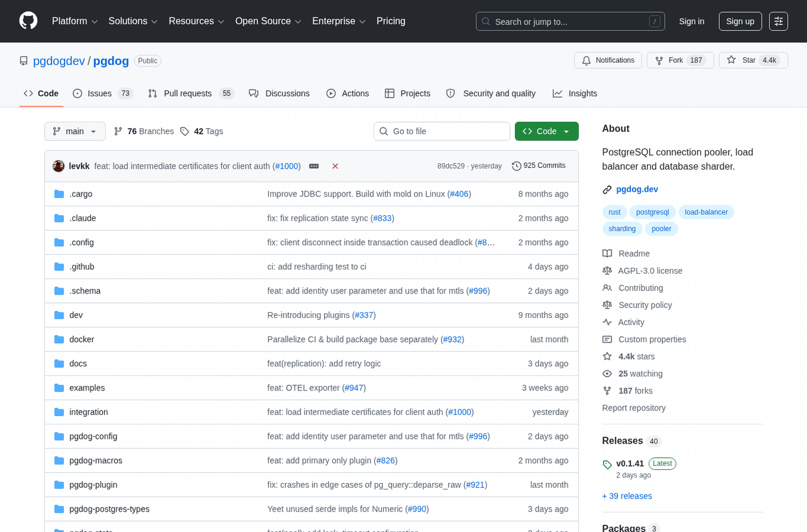The height and width of the screenshot is (532, 807).
Task: Go to Pricing page
Action: click(x=391, y=21)
